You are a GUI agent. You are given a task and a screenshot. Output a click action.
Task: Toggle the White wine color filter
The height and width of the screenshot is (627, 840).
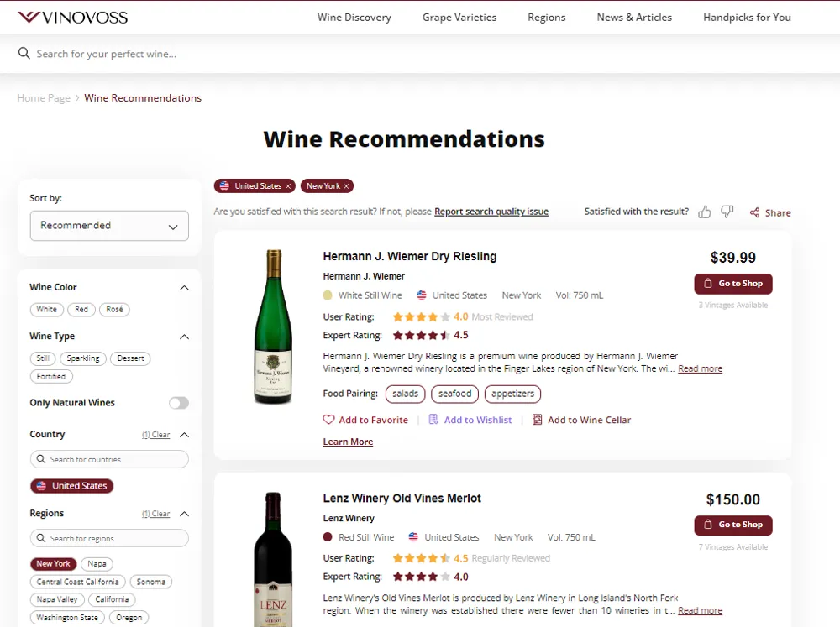pos(46,309)
